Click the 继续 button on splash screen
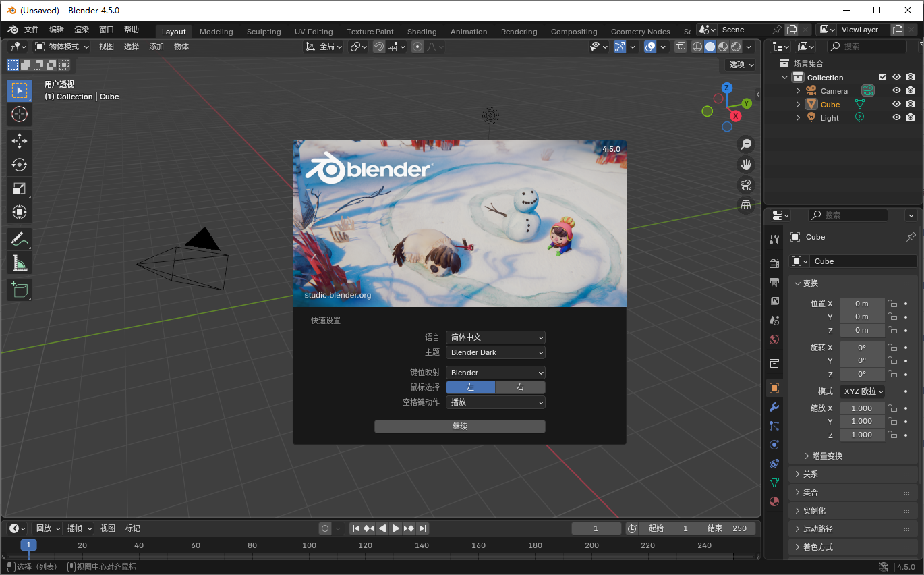 [x=460, y=427]
